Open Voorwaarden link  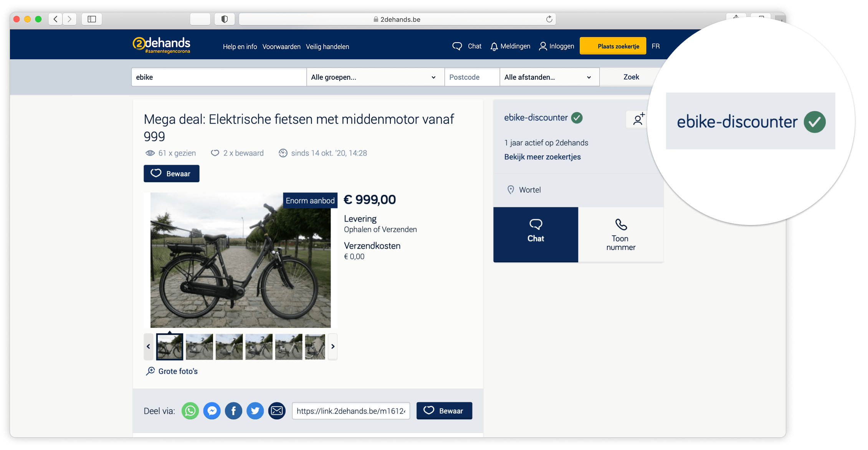[281, 46]
